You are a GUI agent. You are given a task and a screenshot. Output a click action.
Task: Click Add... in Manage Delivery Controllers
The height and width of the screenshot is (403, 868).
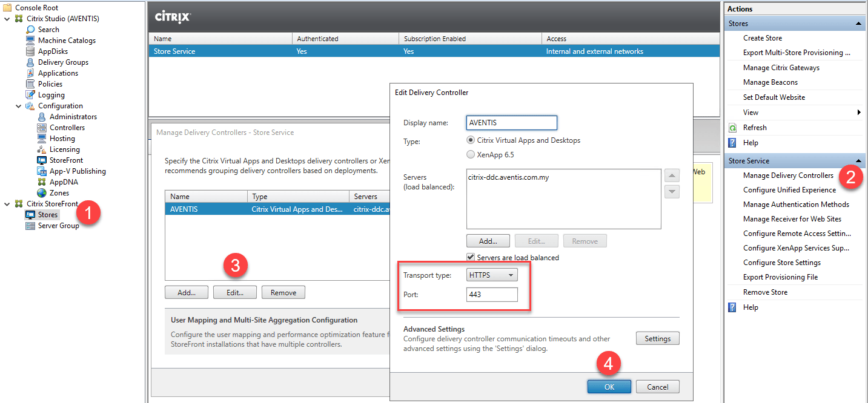point(187,292)
